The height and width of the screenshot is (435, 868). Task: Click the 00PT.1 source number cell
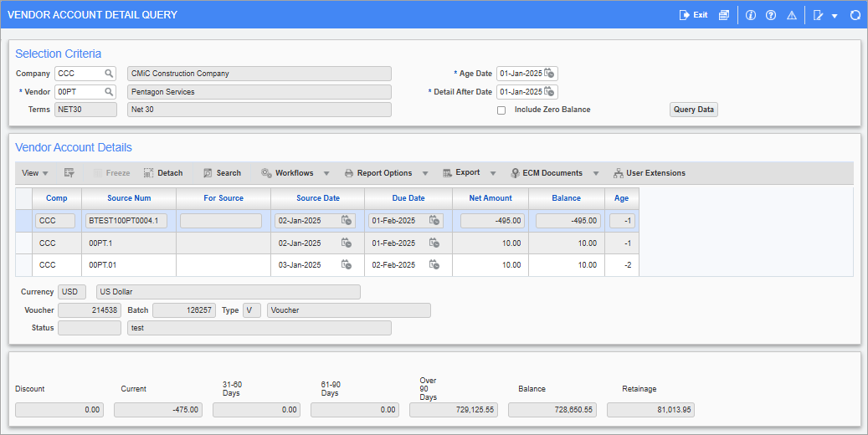pyautogui.click(x=129, y=243)
